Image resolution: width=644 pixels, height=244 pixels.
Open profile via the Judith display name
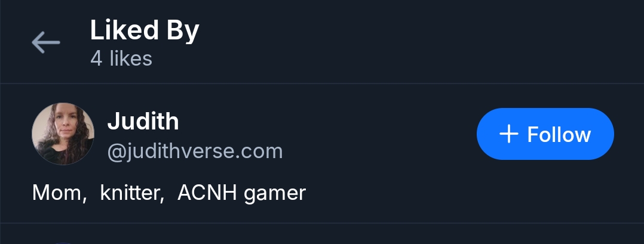coord(143,121)
